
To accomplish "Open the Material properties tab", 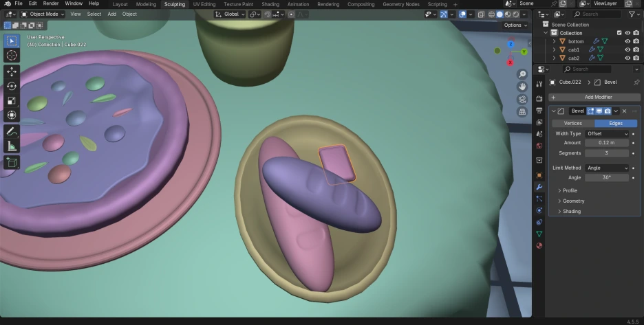I will coord(539,245).
